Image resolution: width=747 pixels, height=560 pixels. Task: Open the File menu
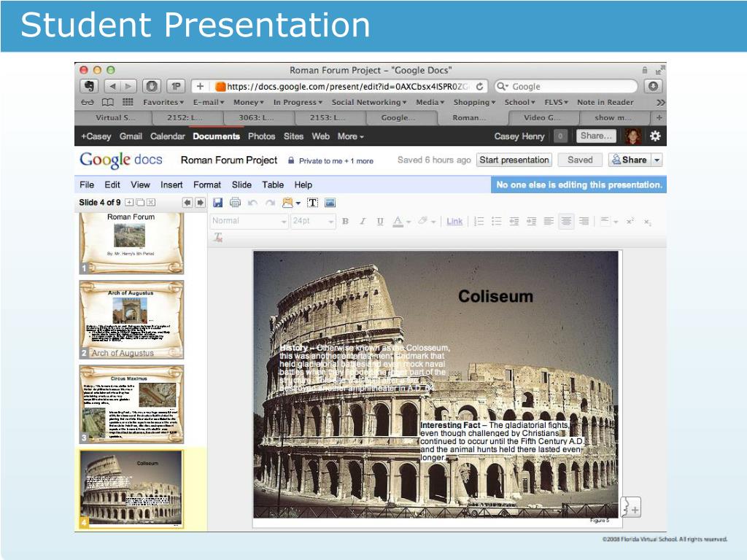coord(87,184)
